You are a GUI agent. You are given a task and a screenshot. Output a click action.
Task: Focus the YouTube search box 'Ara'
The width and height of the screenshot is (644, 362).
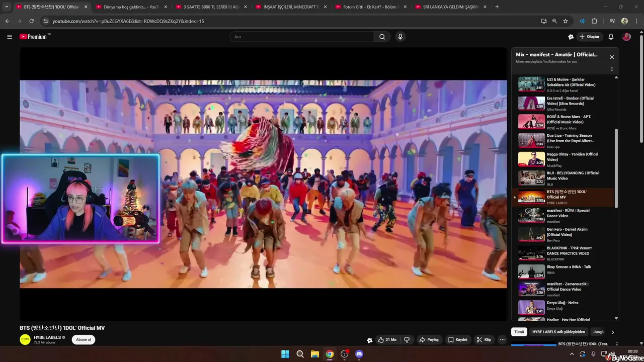(302, 37)
